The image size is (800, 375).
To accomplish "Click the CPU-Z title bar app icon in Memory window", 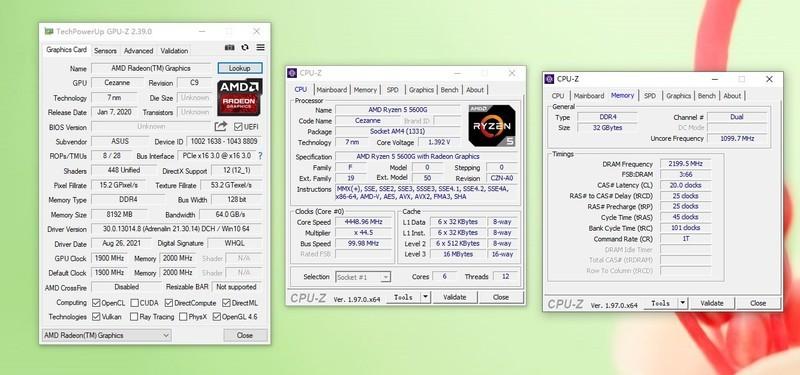I will (x=549, y=79).
